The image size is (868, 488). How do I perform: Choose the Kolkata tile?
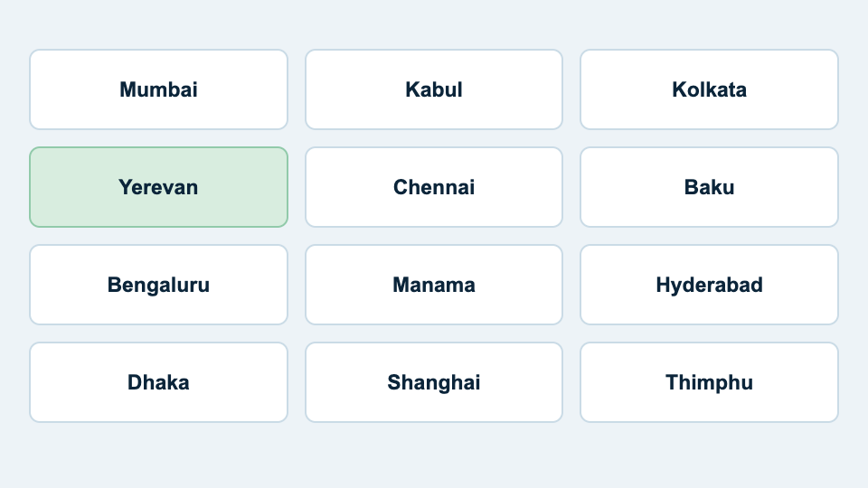point(709,89)
